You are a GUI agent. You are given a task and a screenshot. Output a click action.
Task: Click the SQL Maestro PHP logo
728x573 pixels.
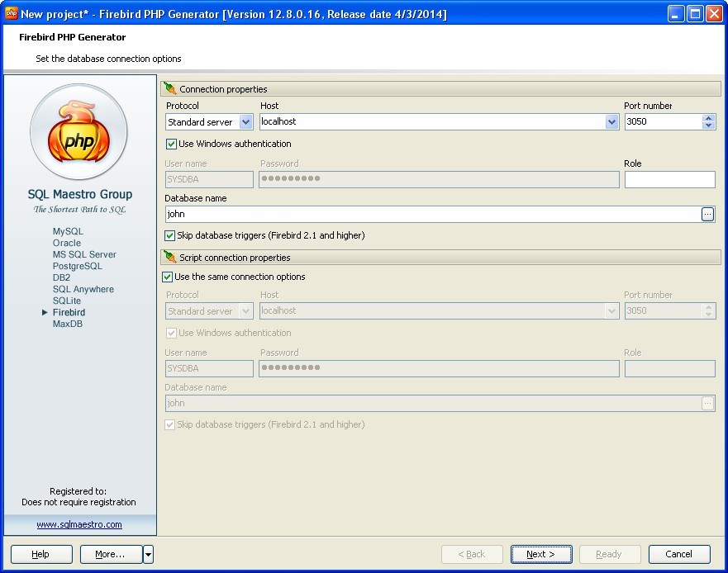(79, 131)
